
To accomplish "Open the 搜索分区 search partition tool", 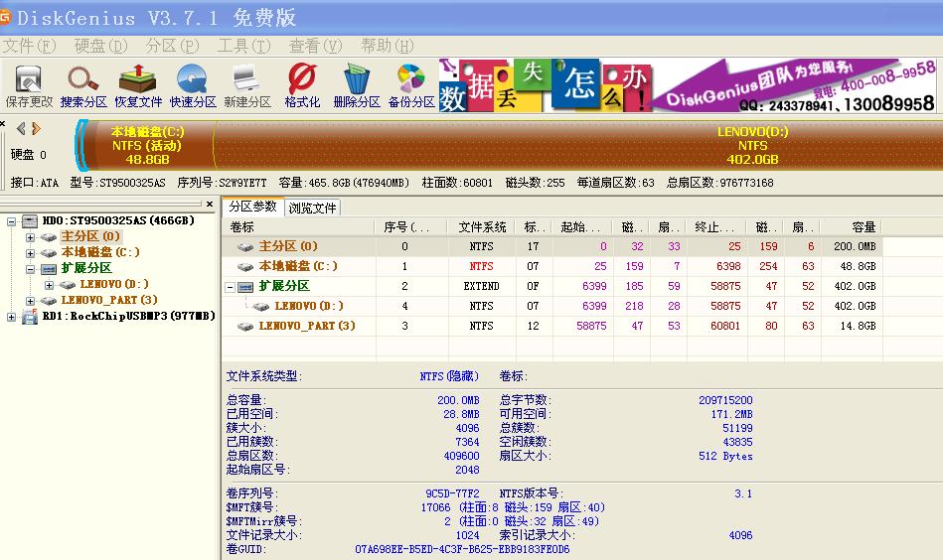I will tap(83, 86).
